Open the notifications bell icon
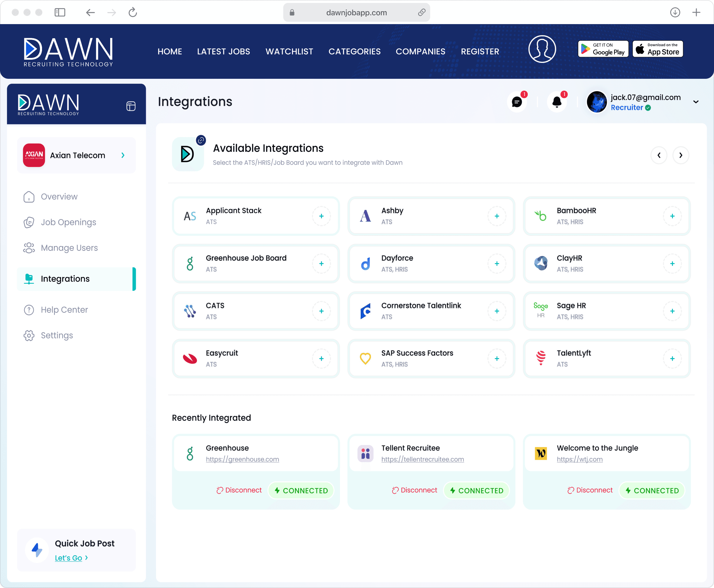 (556, 102)
